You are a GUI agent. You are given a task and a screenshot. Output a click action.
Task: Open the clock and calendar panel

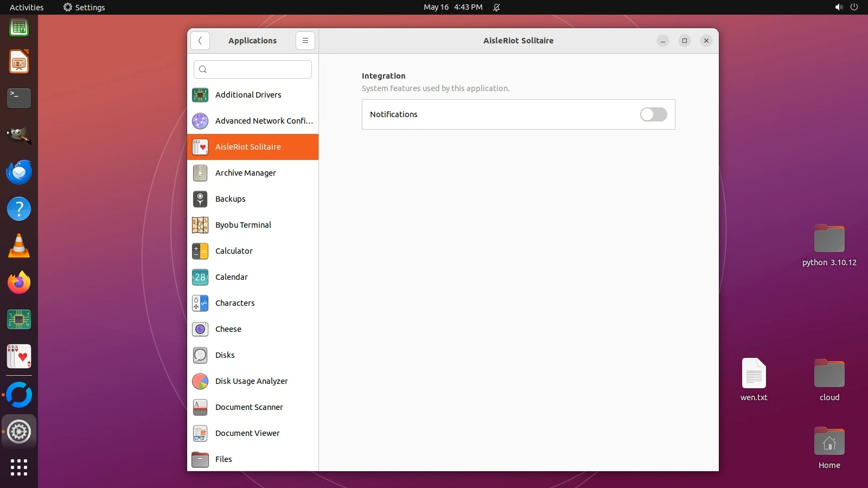452,7
